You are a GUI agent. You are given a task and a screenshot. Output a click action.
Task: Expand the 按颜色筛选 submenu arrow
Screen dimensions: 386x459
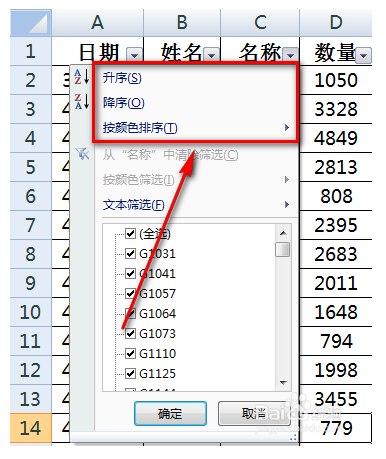click(x=287, y=180)
